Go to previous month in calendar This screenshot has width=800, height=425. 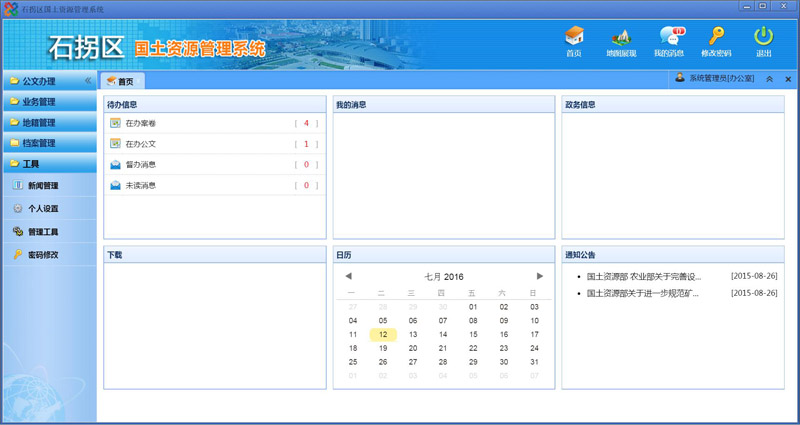click(x=348, y=276)
